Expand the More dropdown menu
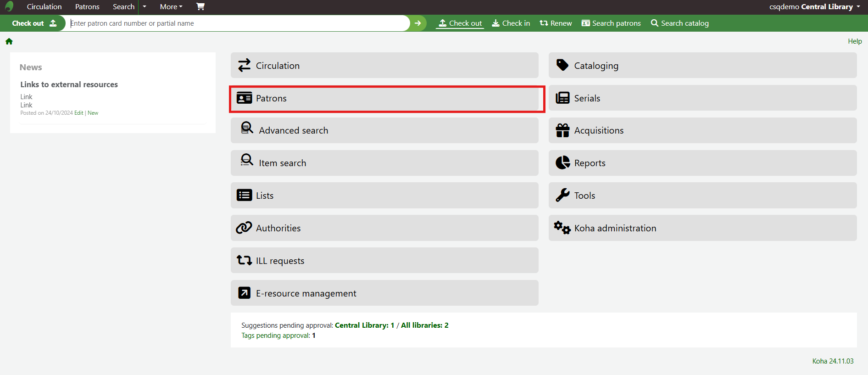 [x=171, y=6]
